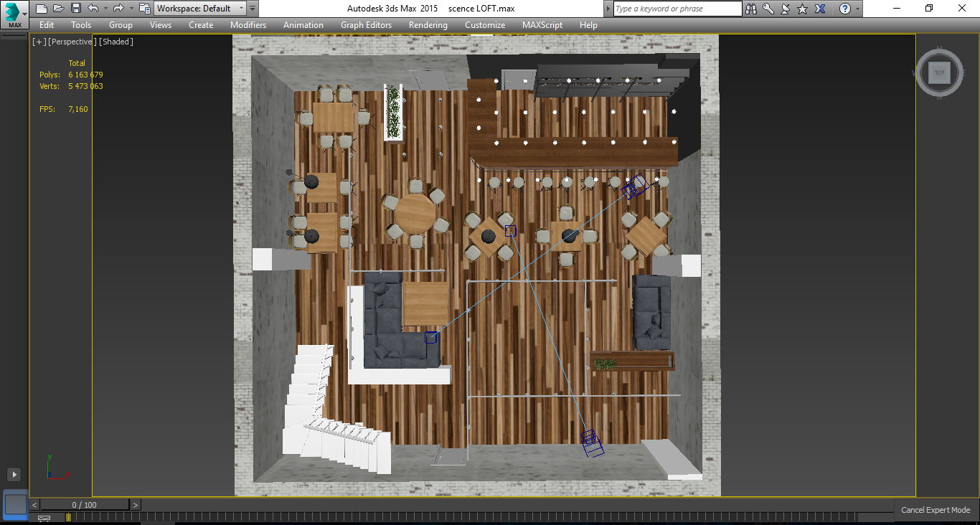The image size is (980, 525).
Task: Click the Help question mark icon
Action: coord(845,9)
